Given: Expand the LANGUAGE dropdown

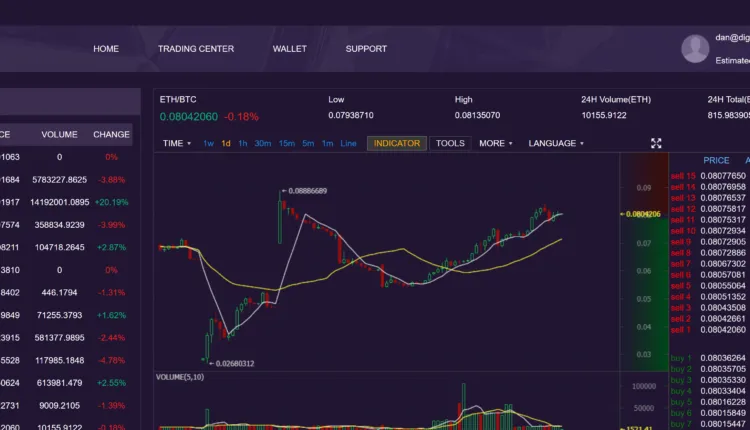Looking at the screenshot, I should pos(556,143).
